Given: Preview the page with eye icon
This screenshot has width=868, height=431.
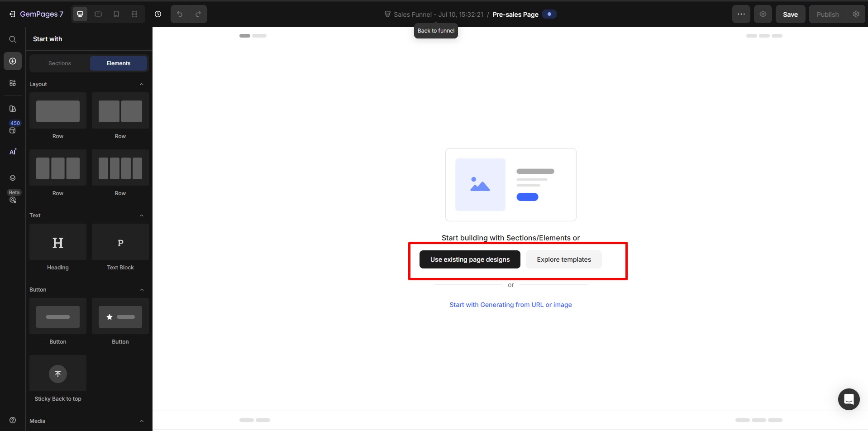Looking at the screenshot, I should coord(763,14).
